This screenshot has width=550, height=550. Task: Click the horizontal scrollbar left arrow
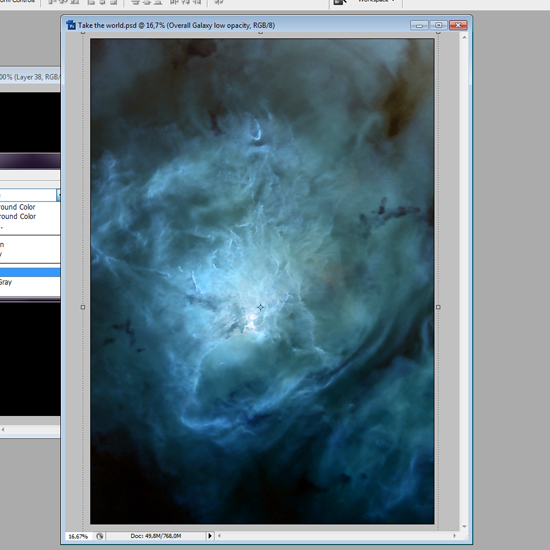tap(220, 536)
